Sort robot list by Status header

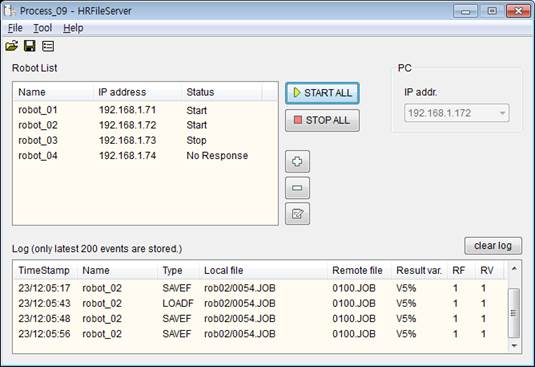click(222, 92)
